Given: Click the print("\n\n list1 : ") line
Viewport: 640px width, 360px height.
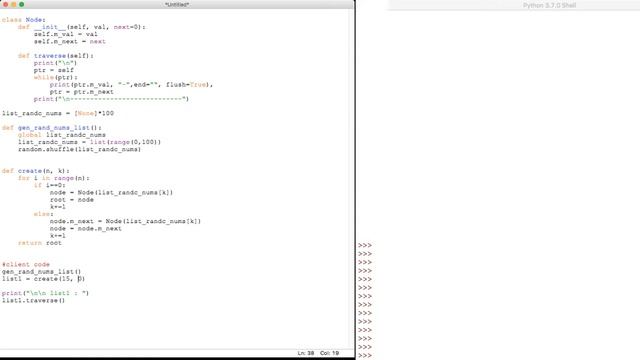Looking at the screenshot, I should [x=45, y=293].
